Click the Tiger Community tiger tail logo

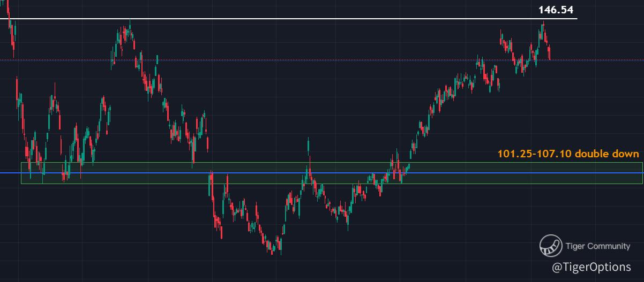[x=550, y=246]
